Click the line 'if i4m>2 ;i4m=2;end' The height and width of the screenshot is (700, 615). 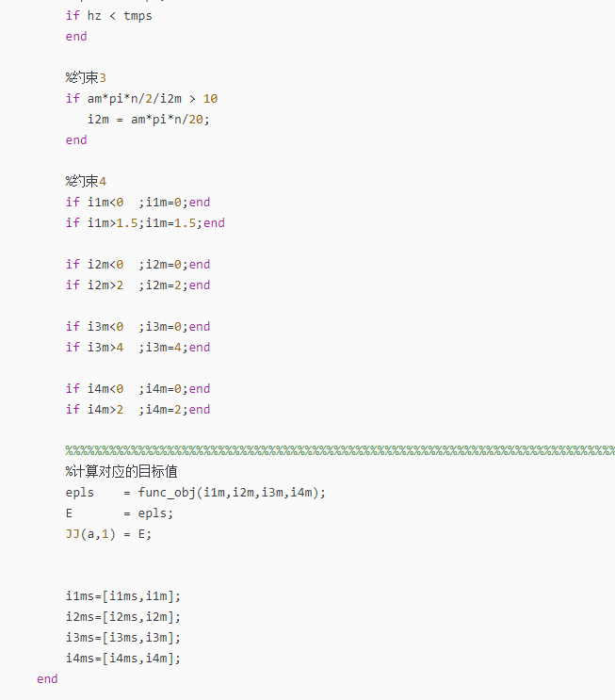click(x=138, y=410)
